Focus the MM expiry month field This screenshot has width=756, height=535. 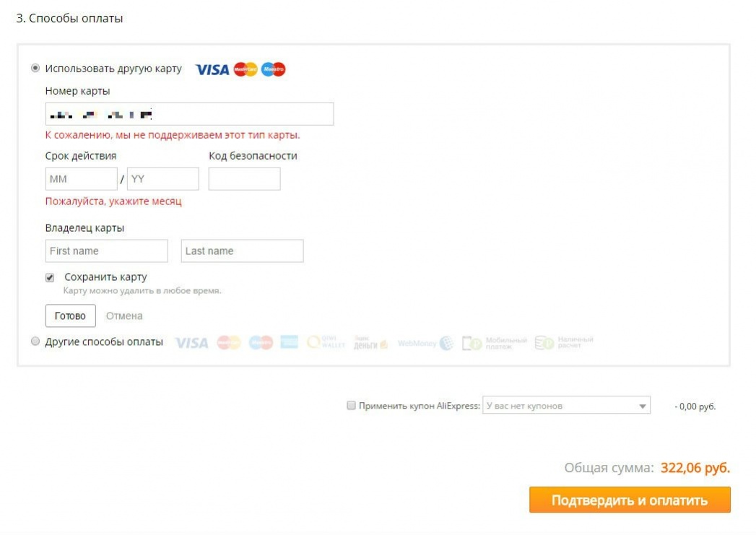pyautogui.click(x=82, y=179)
